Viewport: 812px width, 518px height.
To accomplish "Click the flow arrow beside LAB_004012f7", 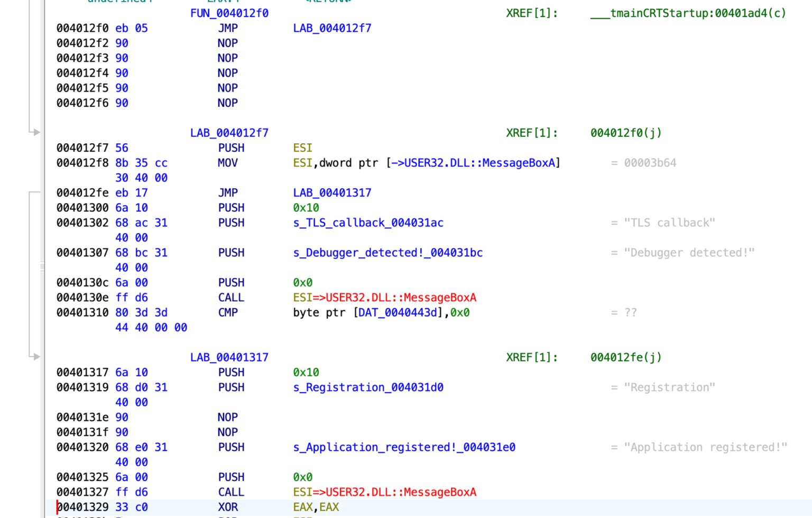I will point(36,133).
